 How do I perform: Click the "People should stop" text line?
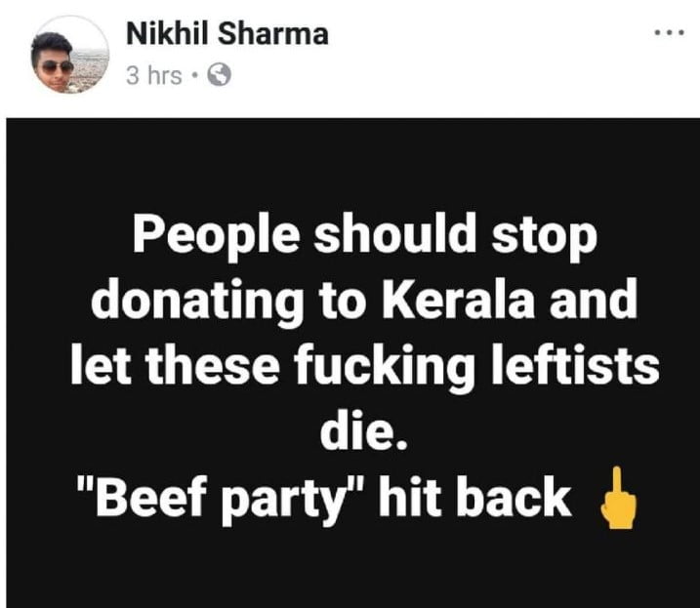click(365, 237)
